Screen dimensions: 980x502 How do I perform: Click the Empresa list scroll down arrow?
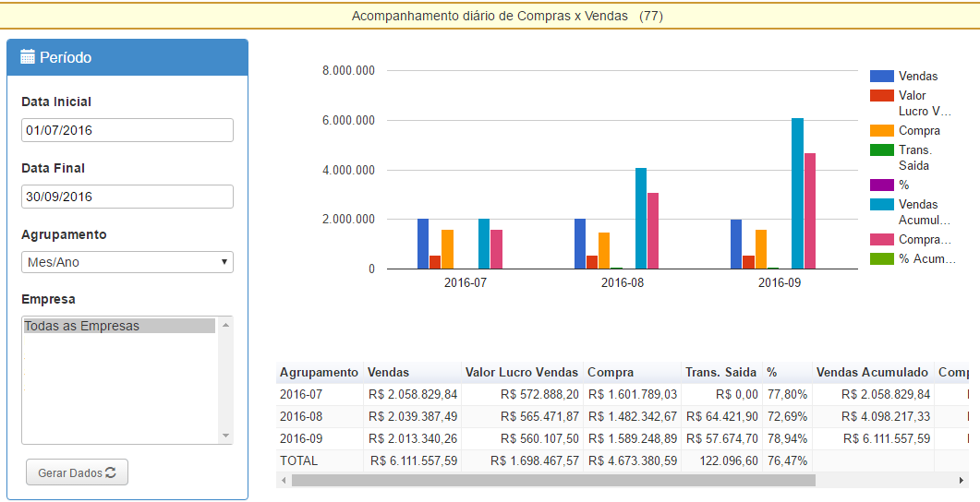226,436
